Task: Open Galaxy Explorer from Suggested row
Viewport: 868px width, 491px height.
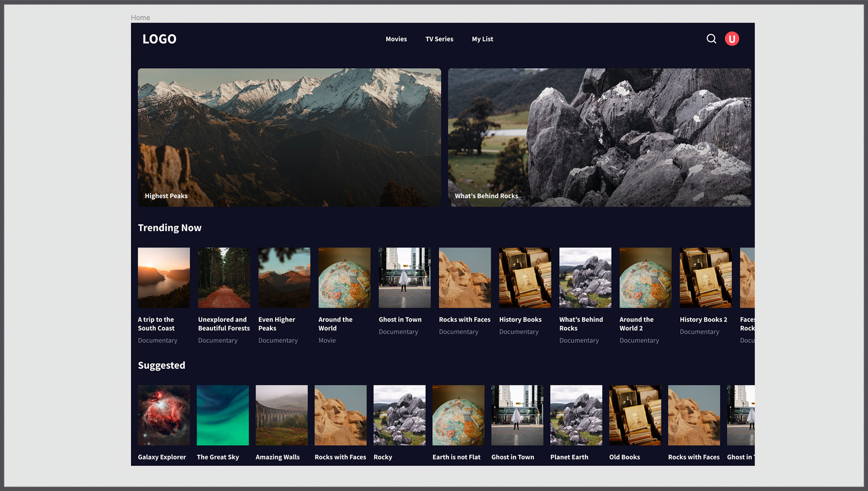Action: (164, 415)
